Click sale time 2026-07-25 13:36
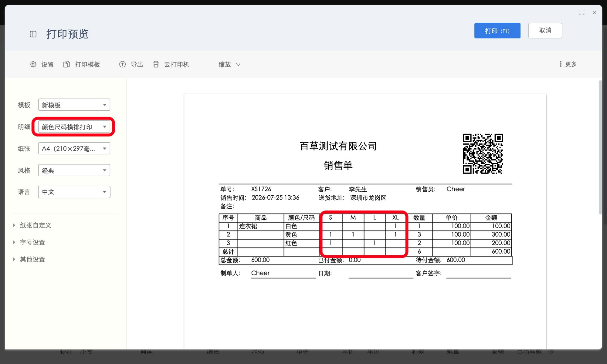Viewport: 607px width, 364px height. coord(275,197)
